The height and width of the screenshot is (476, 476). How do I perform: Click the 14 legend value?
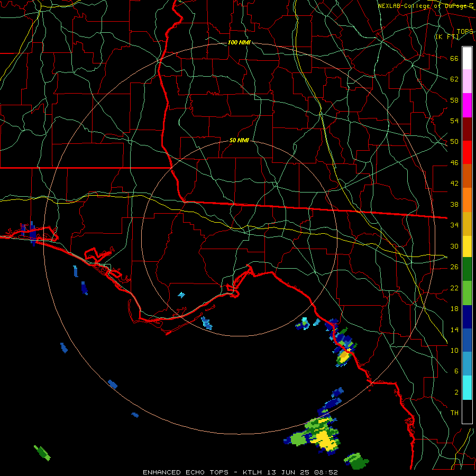(x=454, y=329)
